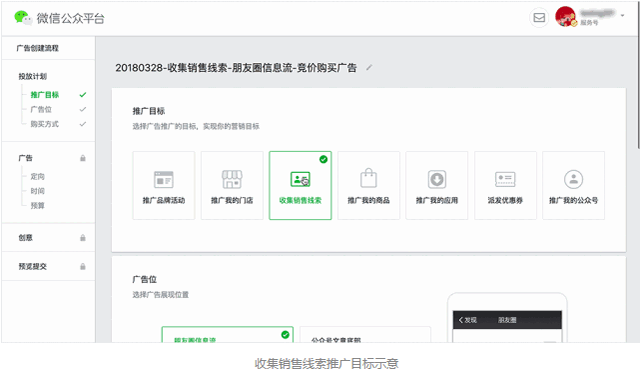The width and height of the screenshot is (640, 370).
Task: Click the green check badge on 收集销售线索
Action: coord(323,159)
